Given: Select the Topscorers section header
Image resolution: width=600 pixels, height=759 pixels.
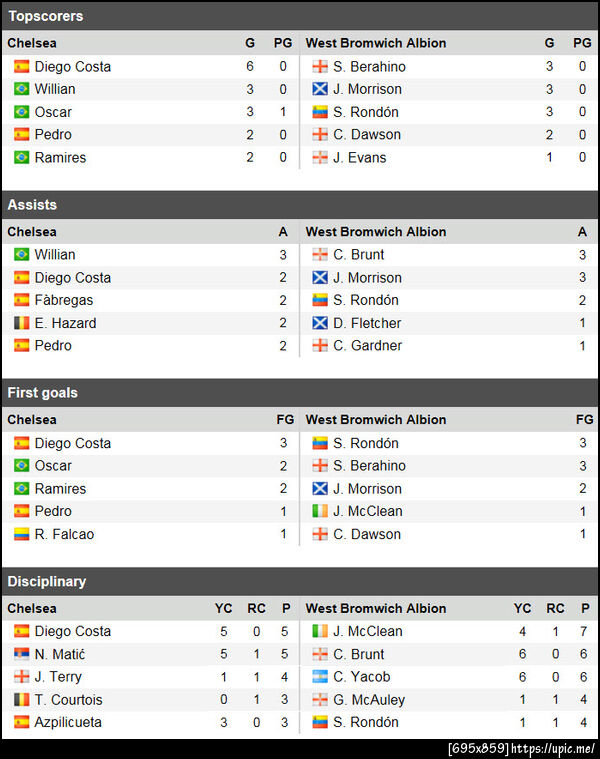Looking at the screenshot, I should click(46, 16).
